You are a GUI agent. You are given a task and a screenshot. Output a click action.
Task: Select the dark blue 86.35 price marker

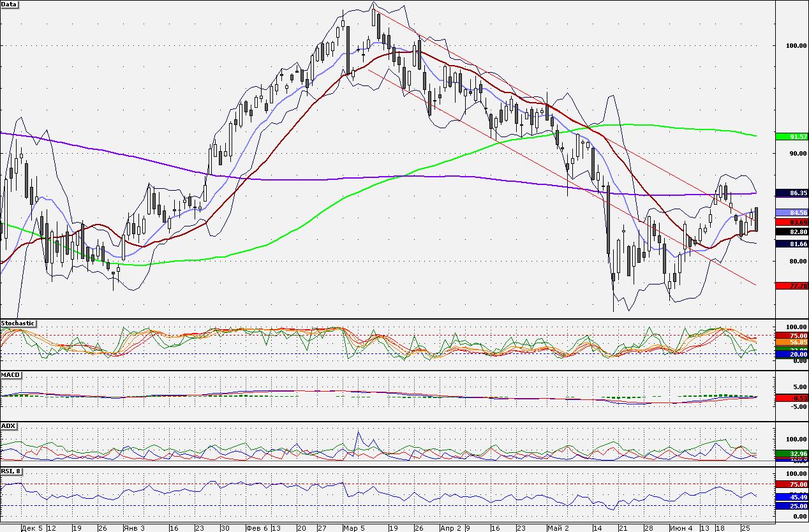[x=791, y=193]
